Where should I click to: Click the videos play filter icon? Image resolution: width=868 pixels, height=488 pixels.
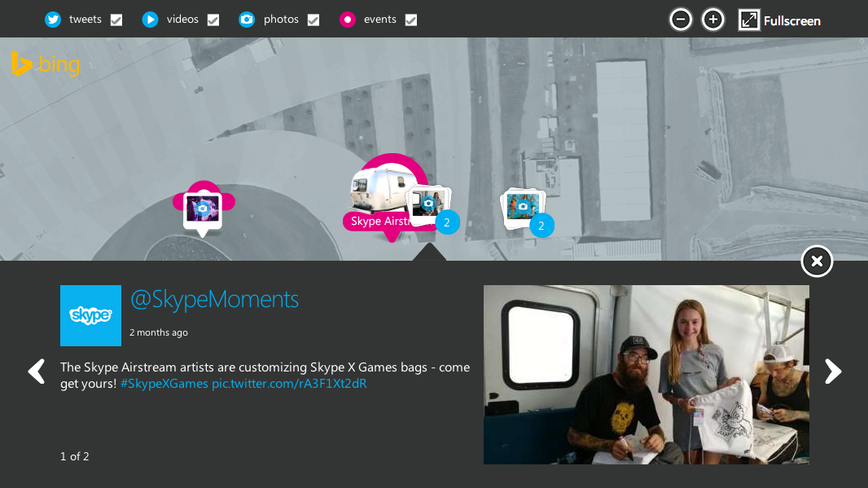click(x=150, y=20)
